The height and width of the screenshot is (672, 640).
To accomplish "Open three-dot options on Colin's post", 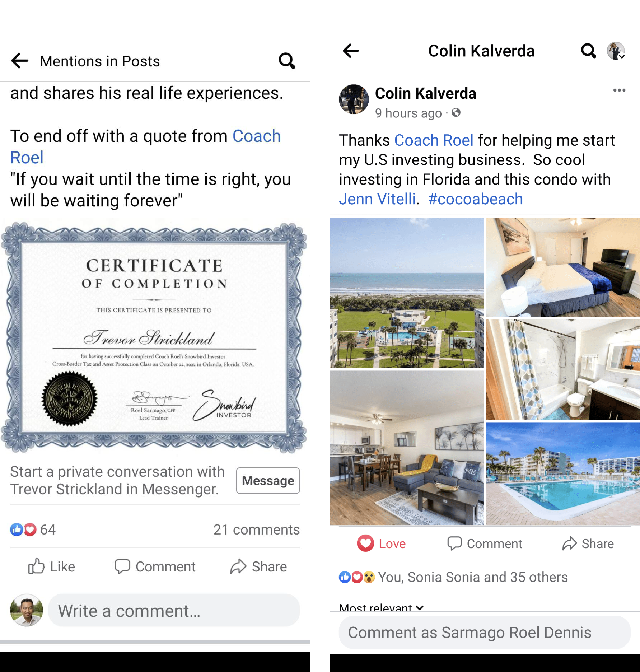I will tap(619, 90).
